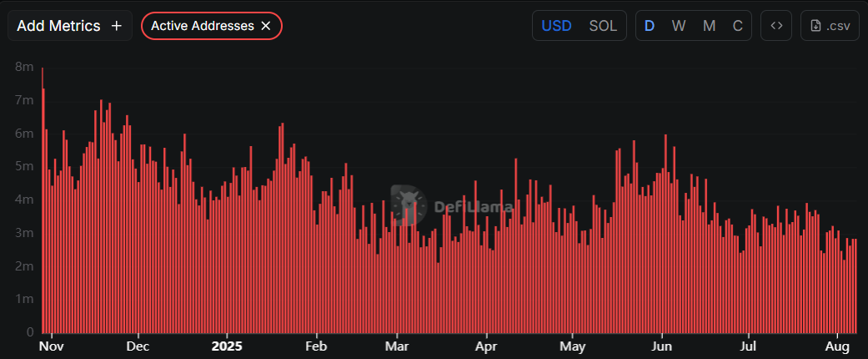Click the DefiLlama watermark logo
Screen dimensions: 868x359
pyautogui.click(x=406, y=206)
